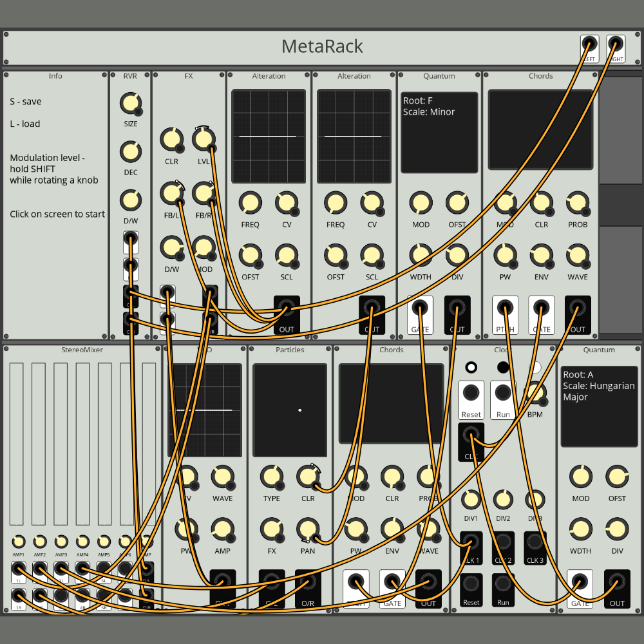
Task: Click the 1L input jack on StereoMixer
Action: coord(19,569)
